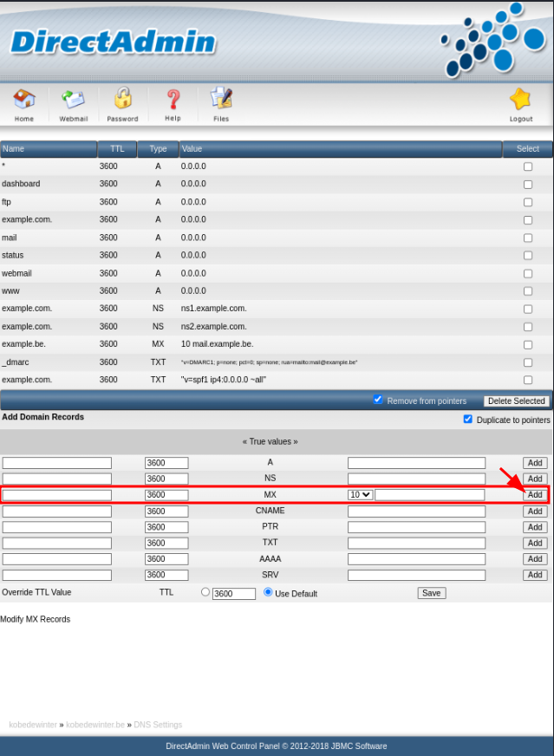Screen dimensions: 554x756
Task: Select the SPF TXT record checkbox
Action: (x=528, y=380)
